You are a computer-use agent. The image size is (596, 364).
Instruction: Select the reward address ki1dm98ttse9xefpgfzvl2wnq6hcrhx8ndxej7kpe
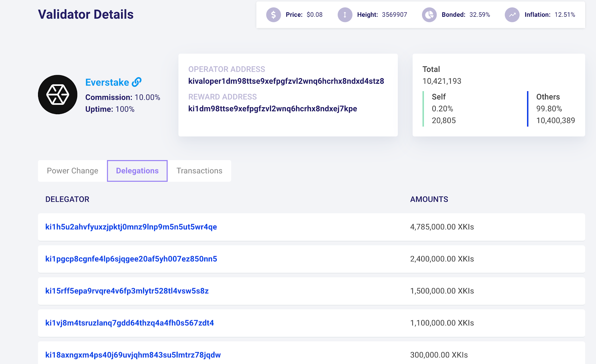tap(273, 109)
